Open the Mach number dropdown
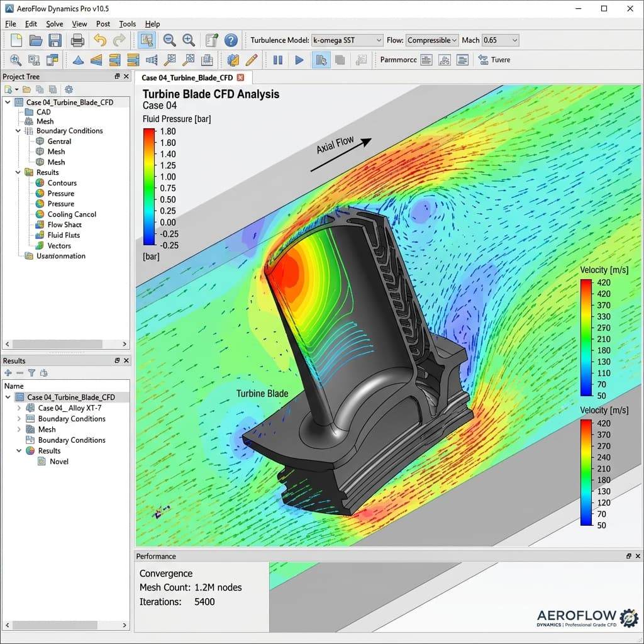644x644 pixels. click(x=500, y=40)
